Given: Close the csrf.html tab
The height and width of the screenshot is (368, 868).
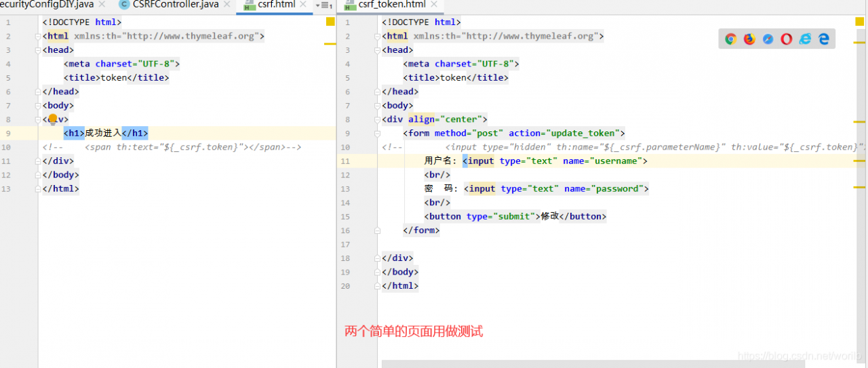Looking at the screenshot, I should pos(302,5).
